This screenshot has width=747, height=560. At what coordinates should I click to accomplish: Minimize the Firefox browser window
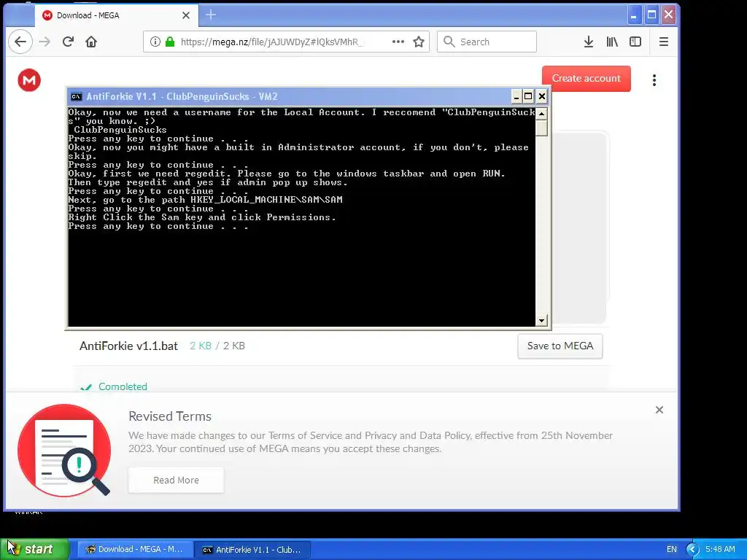click(634, 15)
